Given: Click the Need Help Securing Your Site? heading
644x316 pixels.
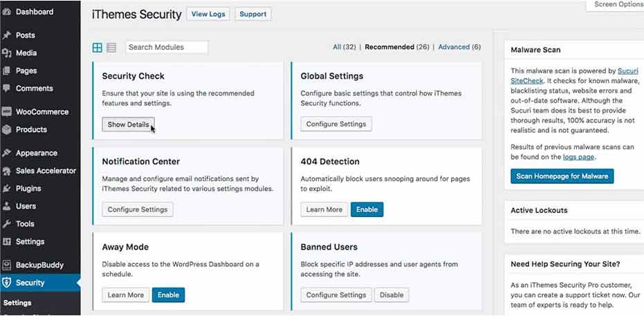Looking at the screenshot, I should pos(565,264).
